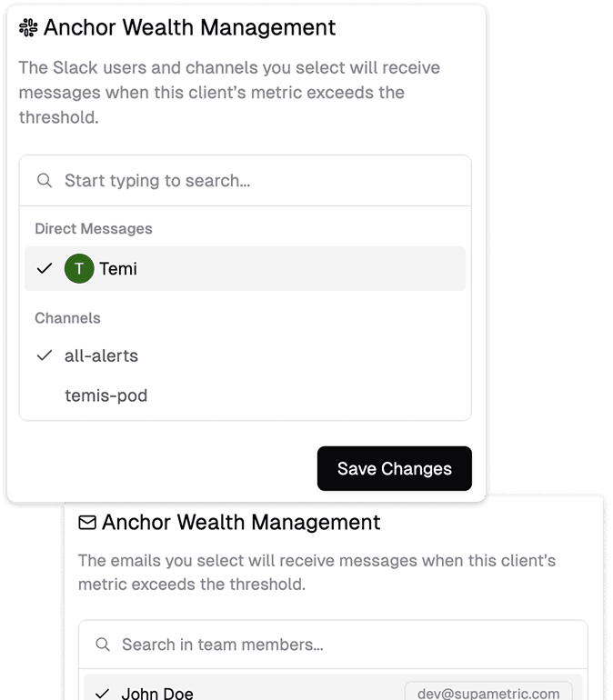This screenshot has width=613, height=700.
Task: Click the magnifier icon in team members search
Action: (102, 645)
